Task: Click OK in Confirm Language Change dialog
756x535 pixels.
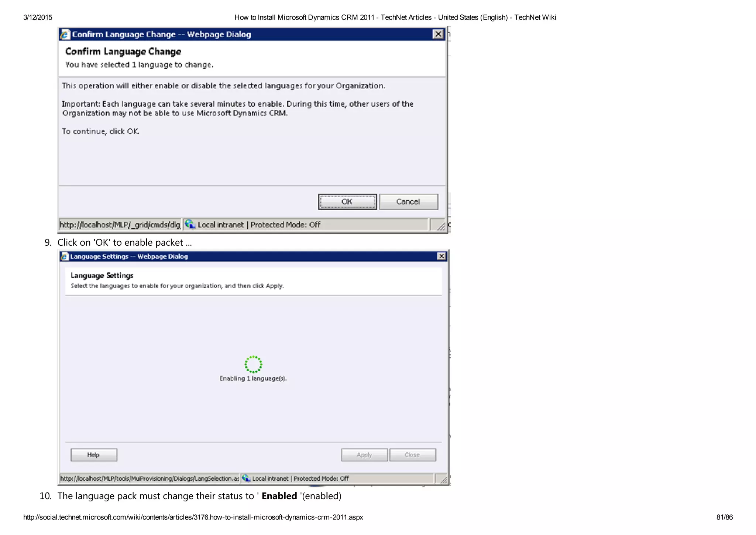Action: (x=347, y=202)
